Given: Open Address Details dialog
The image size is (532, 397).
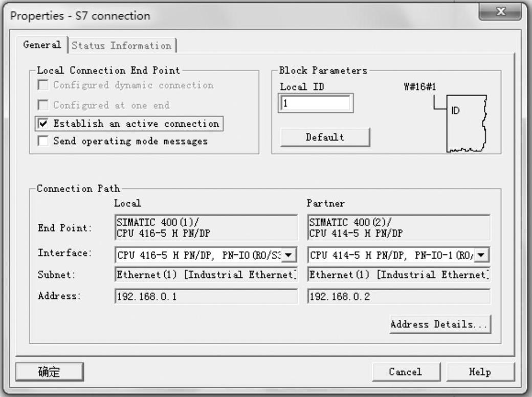Looking at the screenshot, I should 440,324.
